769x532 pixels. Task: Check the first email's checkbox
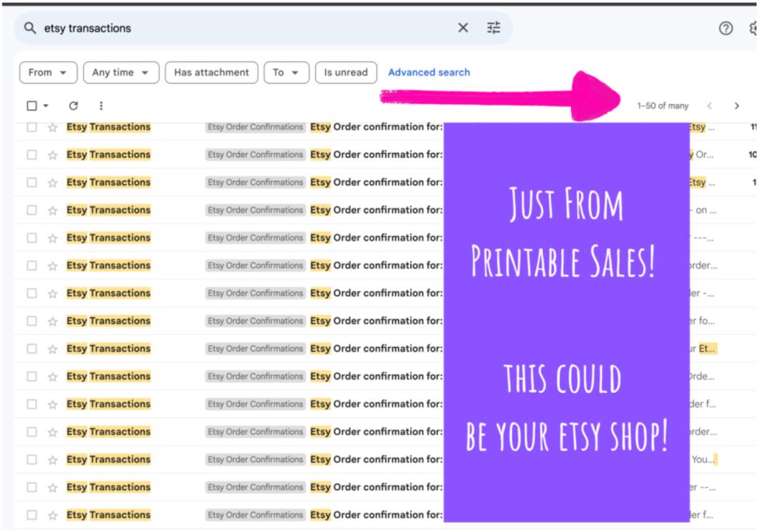click(x=32, y=127)
